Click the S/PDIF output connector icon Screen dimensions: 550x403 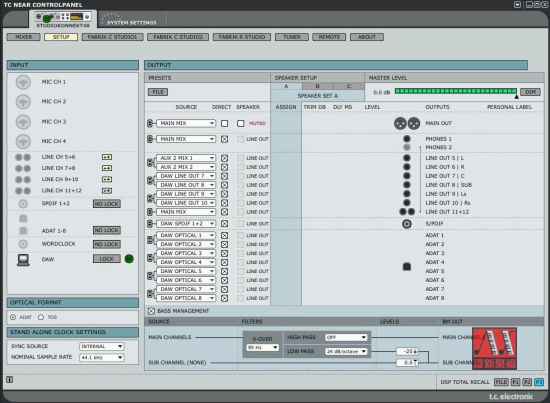407,224
